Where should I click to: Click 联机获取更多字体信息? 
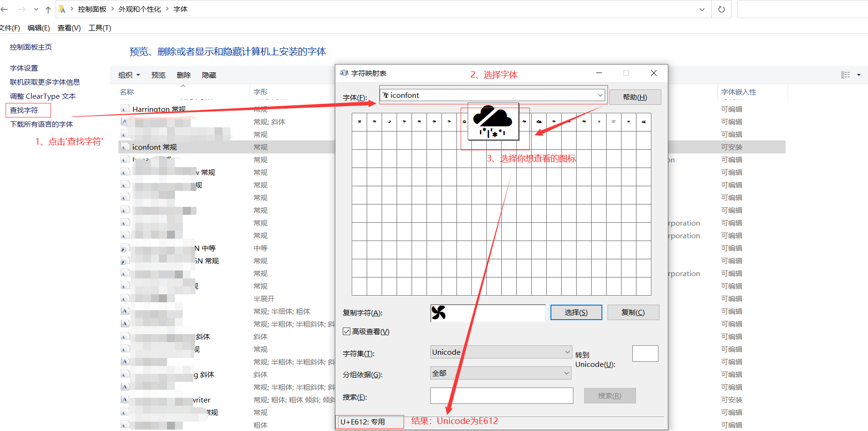tap(45, 82)
